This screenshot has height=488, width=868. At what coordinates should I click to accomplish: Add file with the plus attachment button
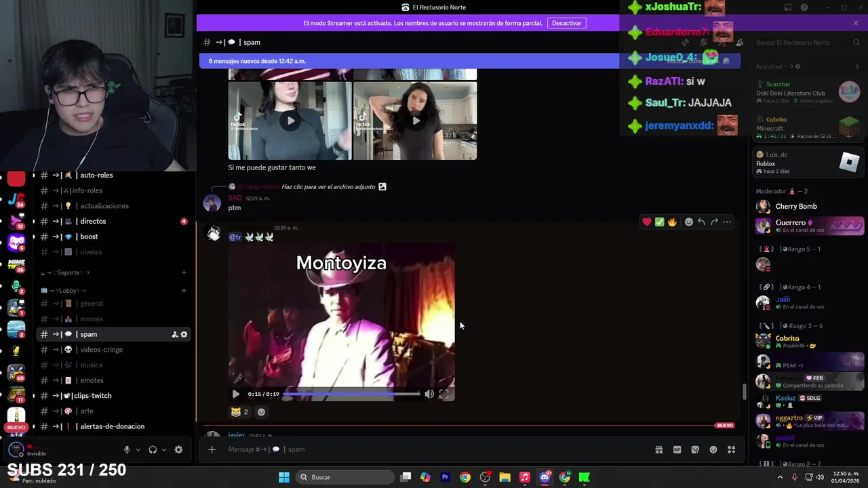point(212,449)
